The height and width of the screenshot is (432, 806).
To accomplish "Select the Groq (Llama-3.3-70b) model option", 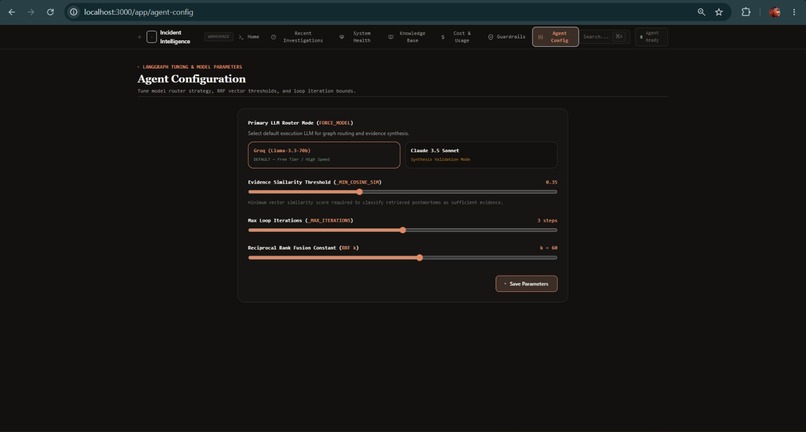I will 324,155.
